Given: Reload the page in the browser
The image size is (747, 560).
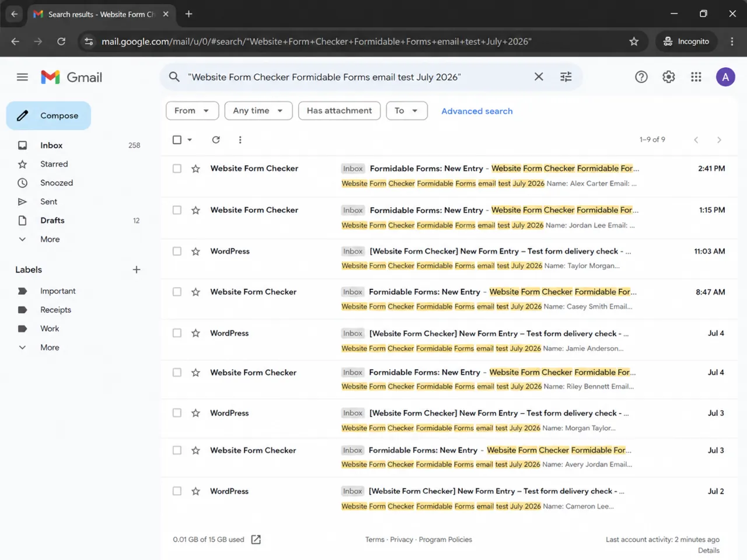Looking at the screenshot, I should coord(61,41).
